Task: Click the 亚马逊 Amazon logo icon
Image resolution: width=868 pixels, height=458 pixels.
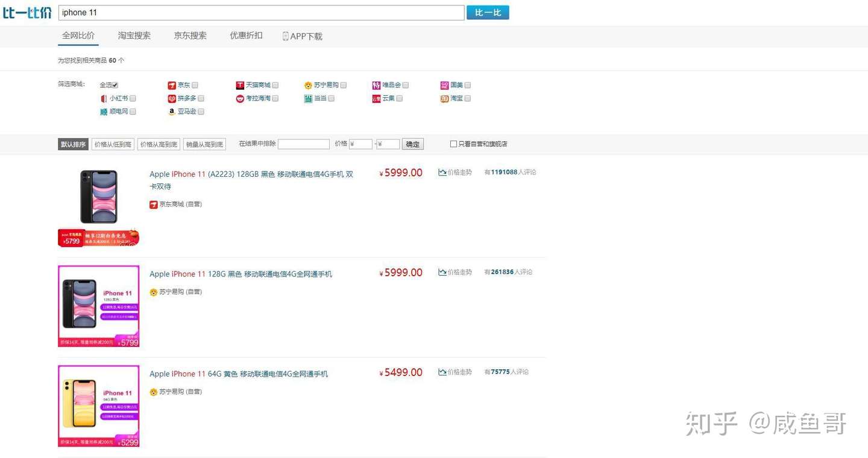Action: [172, 112]
